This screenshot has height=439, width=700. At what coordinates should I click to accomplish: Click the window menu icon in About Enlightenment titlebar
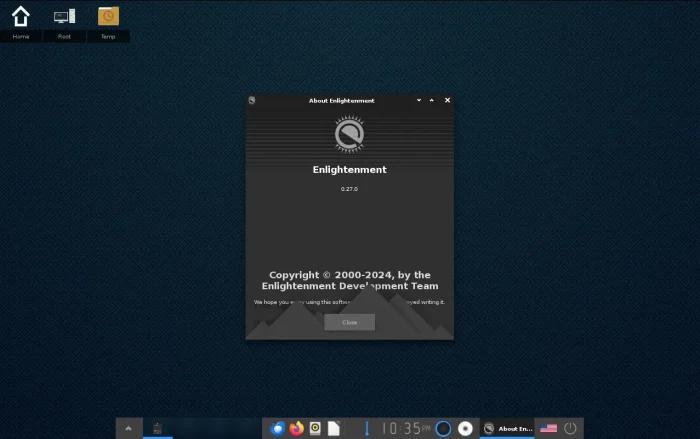click(x=252, y=100)
